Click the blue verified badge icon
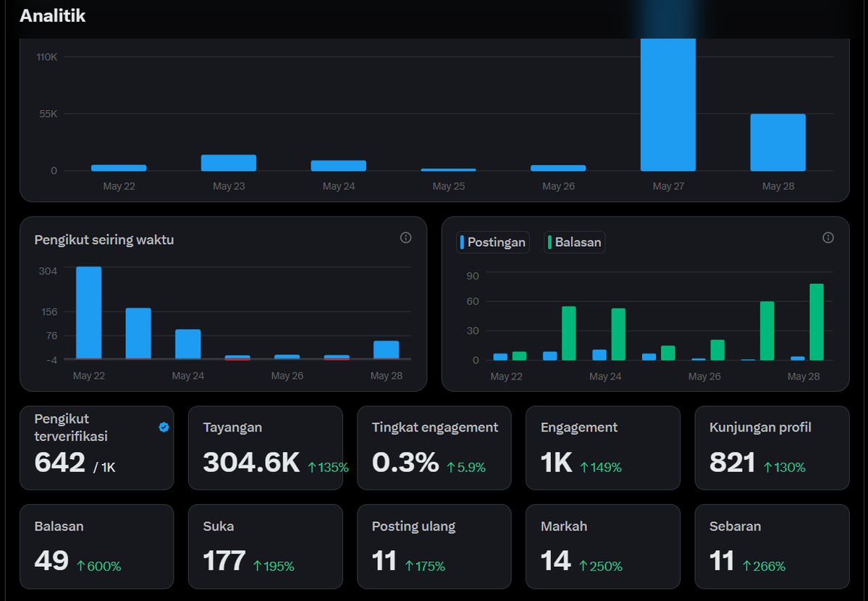868x601 pixels. click(164, 427)
